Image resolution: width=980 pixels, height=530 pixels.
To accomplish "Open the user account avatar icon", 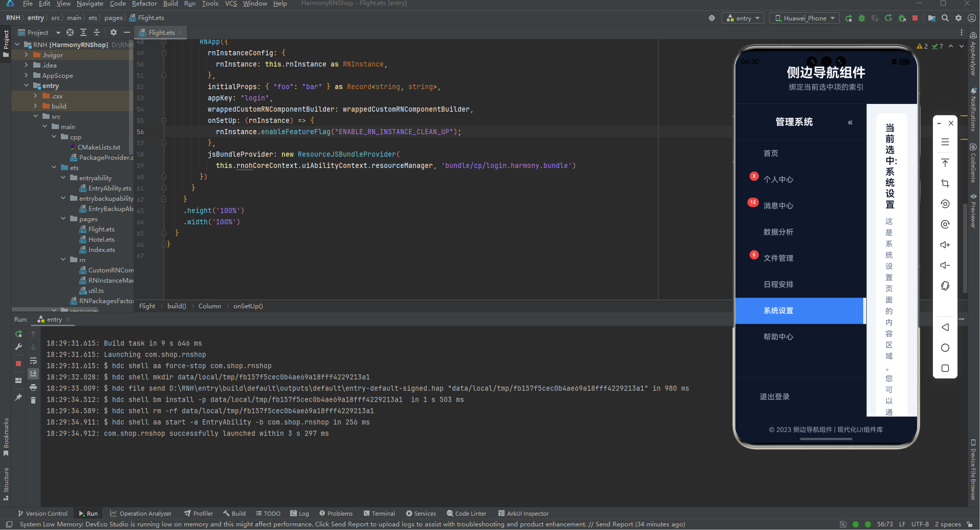I will tap(971, 18).
